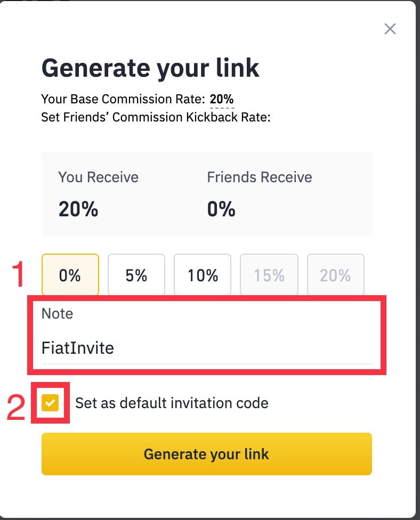Close the Generate your link dialog
Screen dimensions: 420x520
(390, 29)
